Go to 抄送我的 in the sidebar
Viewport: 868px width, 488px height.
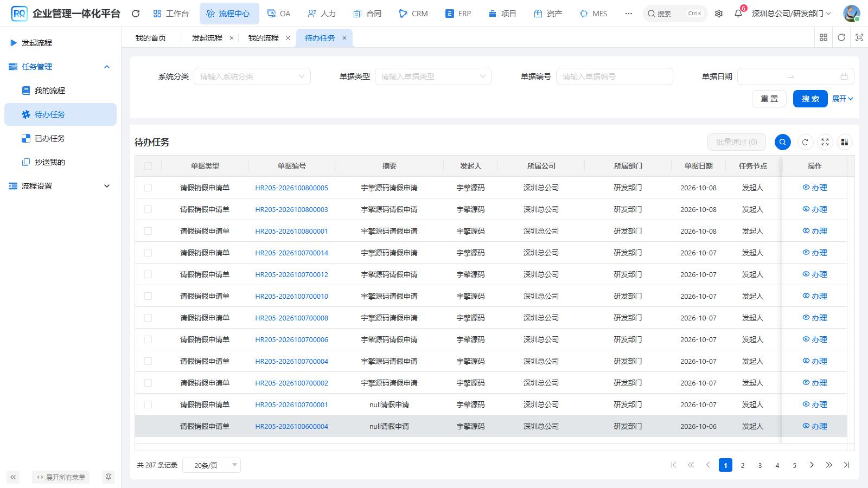click(x=60, y=162)
